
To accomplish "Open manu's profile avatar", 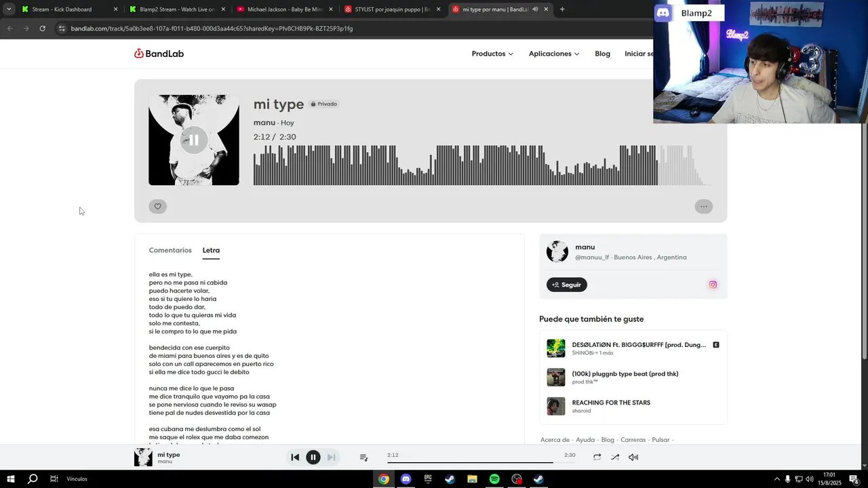I will coord(557,251).
